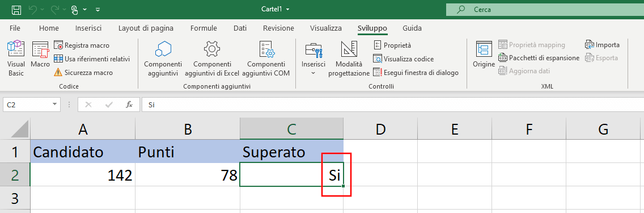Screen dimensions: 644x213
Task: Open the Name Box dropdown arrow
Action: [54, 105]
